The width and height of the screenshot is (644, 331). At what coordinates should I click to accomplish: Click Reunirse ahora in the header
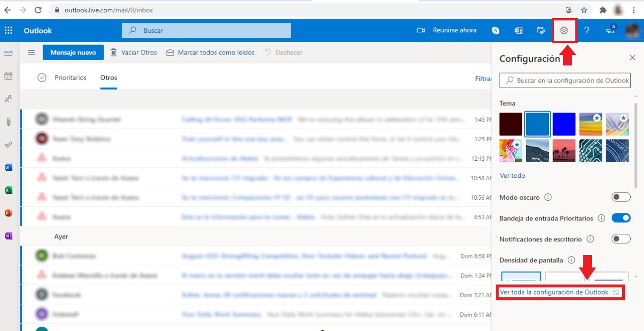(446, 30)
